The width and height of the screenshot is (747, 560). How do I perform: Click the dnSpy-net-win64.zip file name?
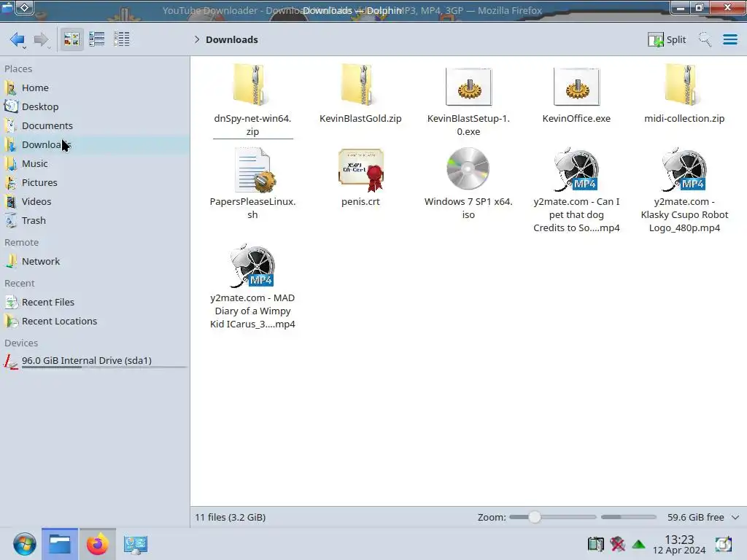click(x=252, y=125)
